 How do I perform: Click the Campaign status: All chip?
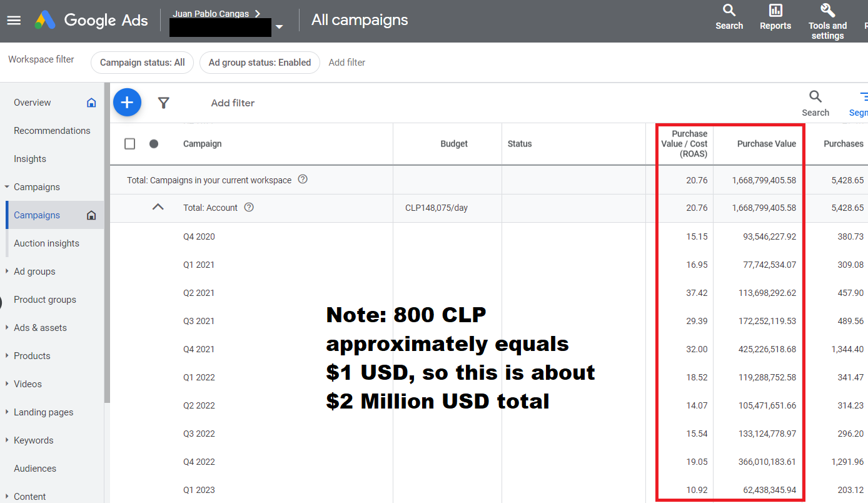tap(142, 63)
